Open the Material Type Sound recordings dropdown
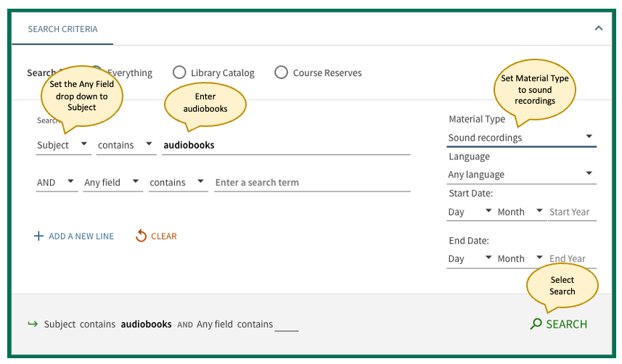 click(x=521, y=138)
